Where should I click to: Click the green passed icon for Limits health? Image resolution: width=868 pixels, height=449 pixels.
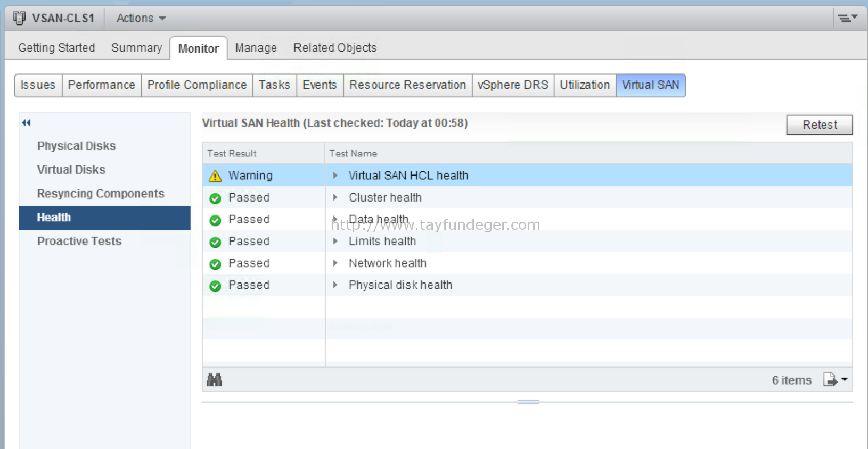[x=215, y=242]
